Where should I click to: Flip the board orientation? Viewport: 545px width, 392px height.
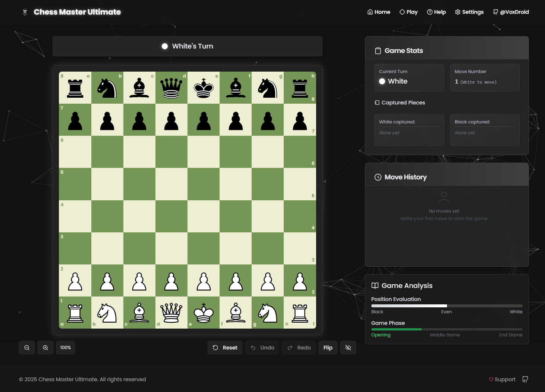click(328, 347)
